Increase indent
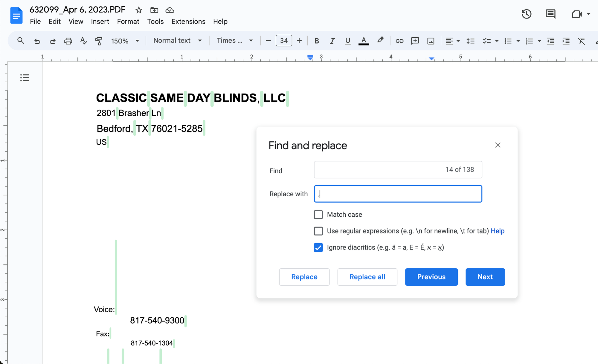 pyautogui.click(x=566, y=41)
